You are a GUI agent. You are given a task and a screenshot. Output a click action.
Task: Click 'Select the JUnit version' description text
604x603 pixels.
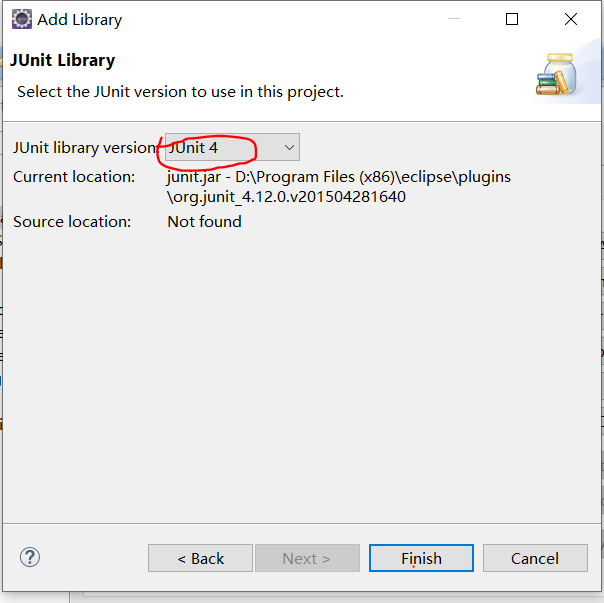pos(180,92)
